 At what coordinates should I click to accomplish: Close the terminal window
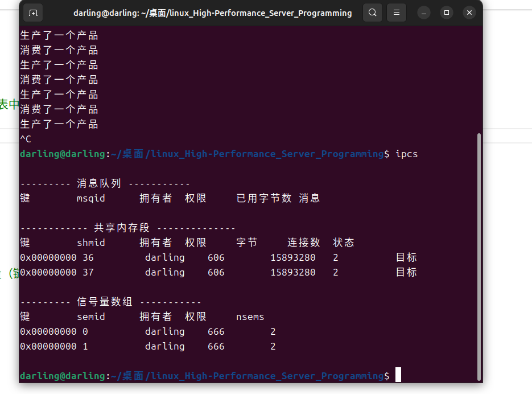click(469, 13)
